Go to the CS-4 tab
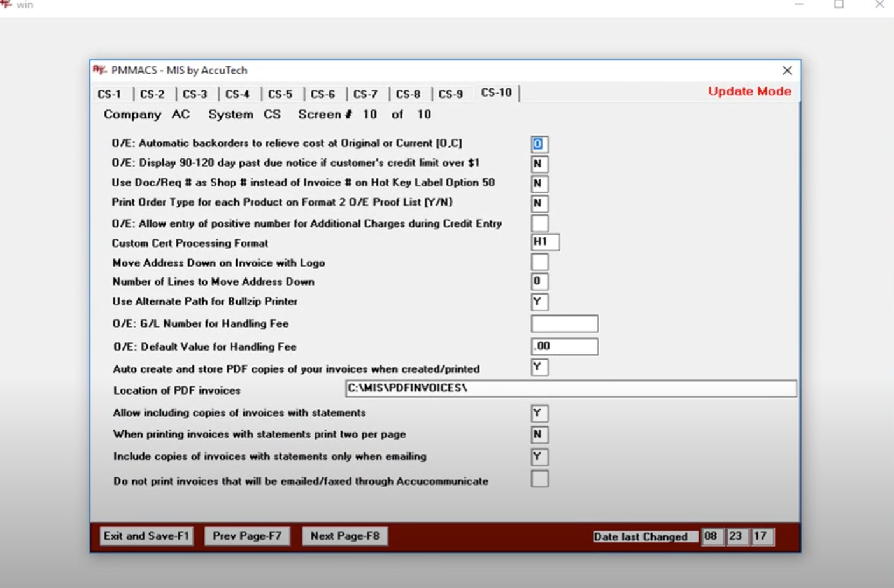894x588 pixels. point(238,94)
